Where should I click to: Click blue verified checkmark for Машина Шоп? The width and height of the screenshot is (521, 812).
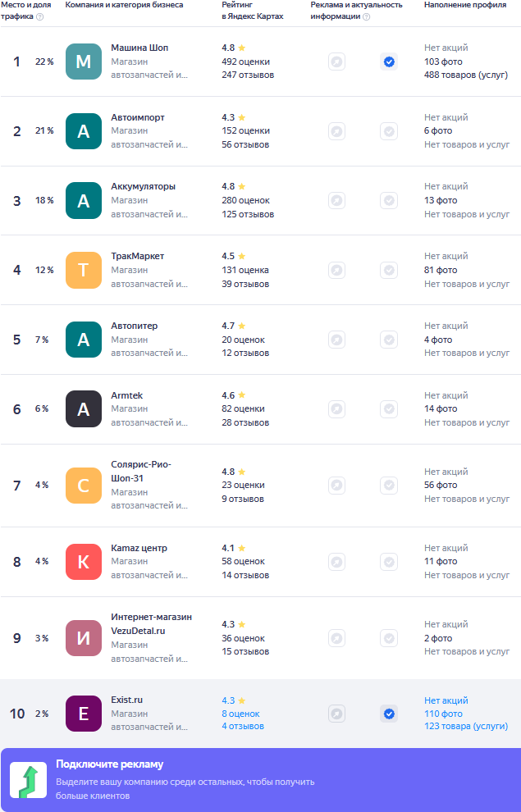point(389,62)
